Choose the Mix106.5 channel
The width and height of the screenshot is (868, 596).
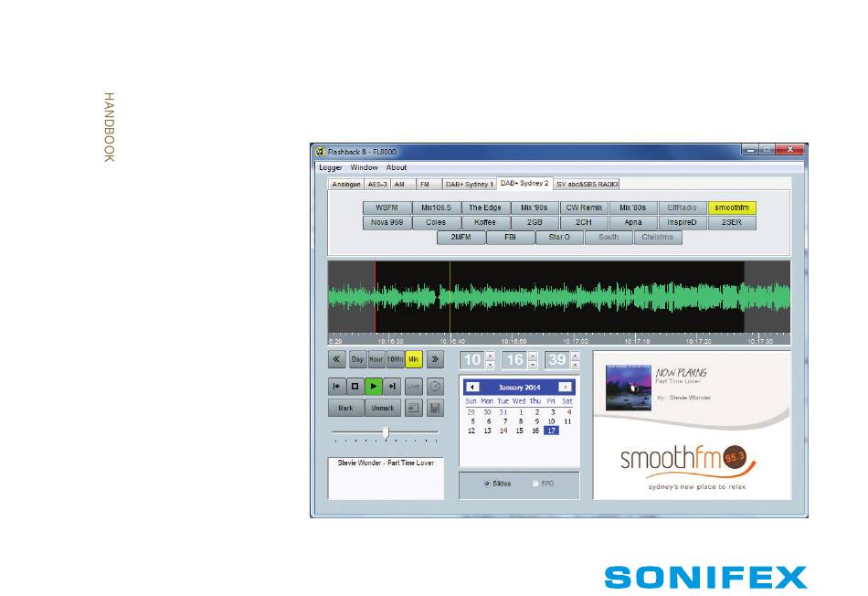[x=436, y=208]
